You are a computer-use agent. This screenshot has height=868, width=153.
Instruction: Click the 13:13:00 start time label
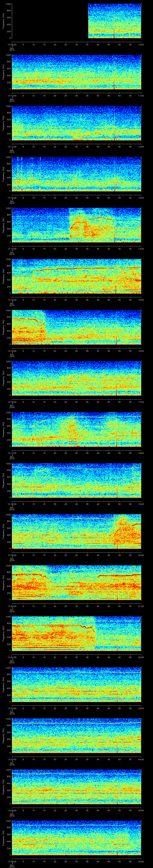point(12,249)
